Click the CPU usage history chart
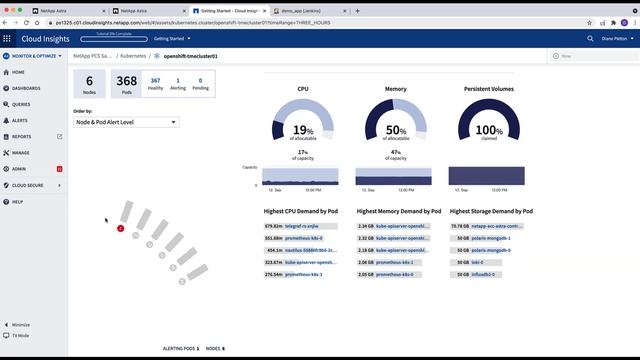The height and width of the screenshot is (360, 640). pos(300,176)
